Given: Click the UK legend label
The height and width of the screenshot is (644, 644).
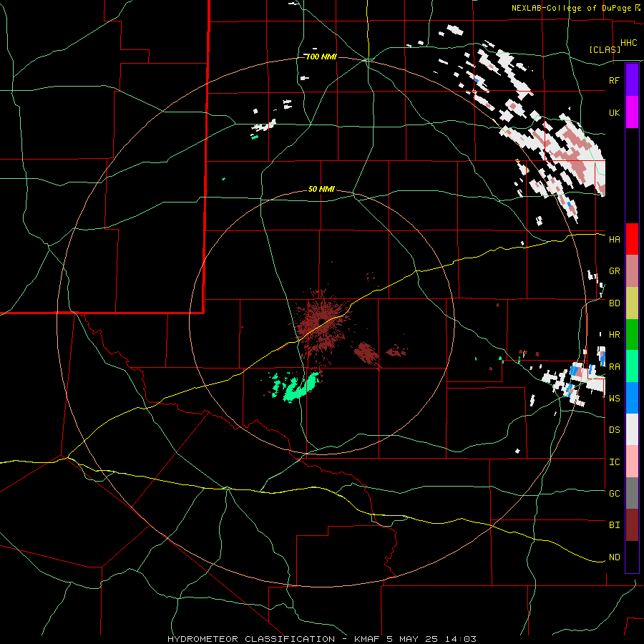Looking at the screenshot, I should (x=614, y=112).
